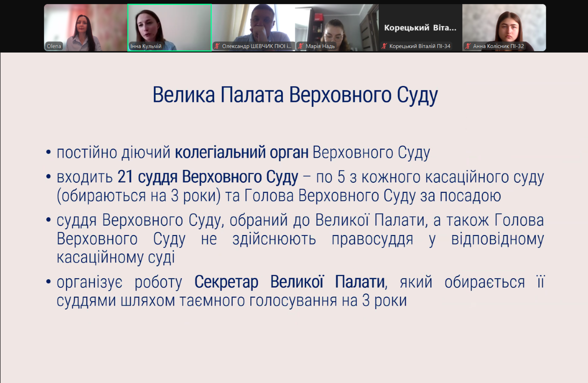This screenshot has height=383, width=588.
Task: Click muted microphone icon beside Олександр ШЕВЧИК
Action: (x=217, y=46)
